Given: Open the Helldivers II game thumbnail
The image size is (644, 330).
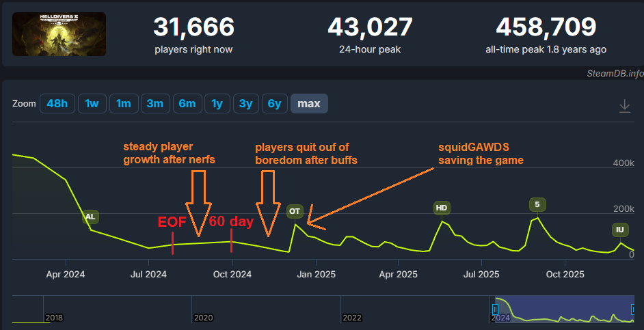Looking at the screenshot, I should [59, 34].
